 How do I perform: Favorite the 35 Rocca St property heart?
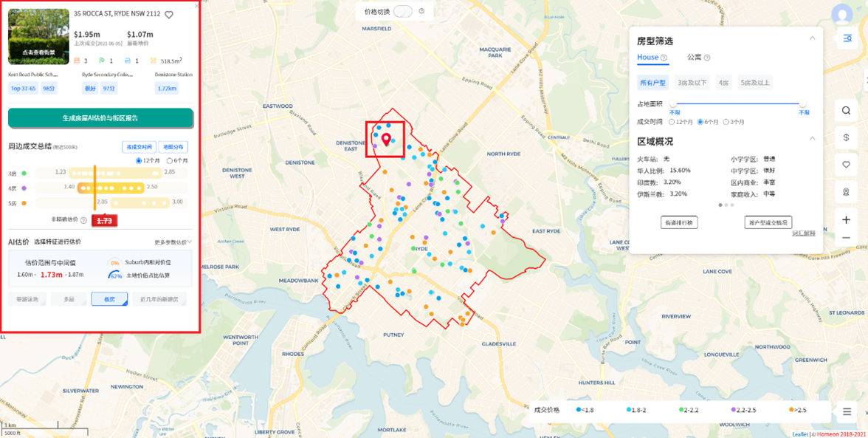[169, 15]
